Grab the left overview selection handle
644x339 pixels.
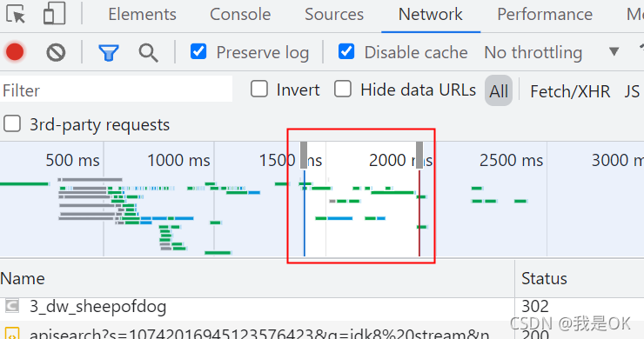304,155
